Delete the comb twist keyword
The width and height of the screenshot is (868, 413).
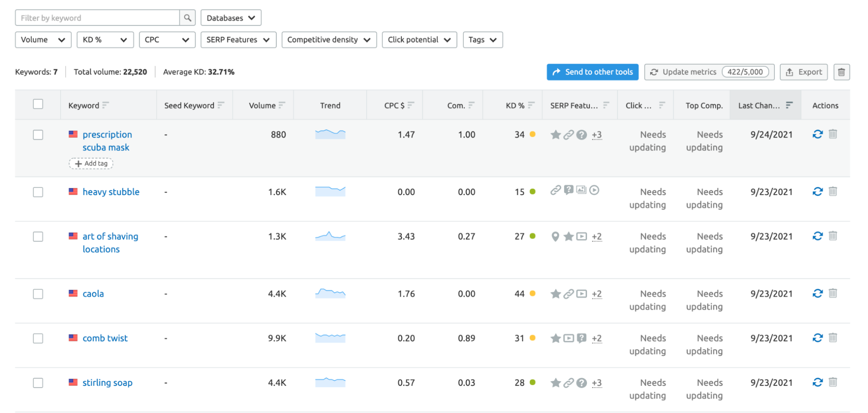833,337
